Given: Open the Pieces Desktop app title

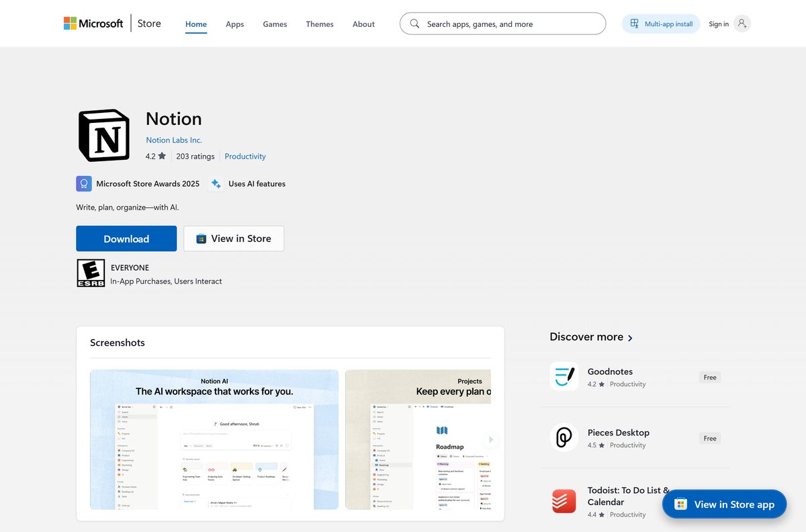Looking at the screenshot, I should (x=619, y=433).
